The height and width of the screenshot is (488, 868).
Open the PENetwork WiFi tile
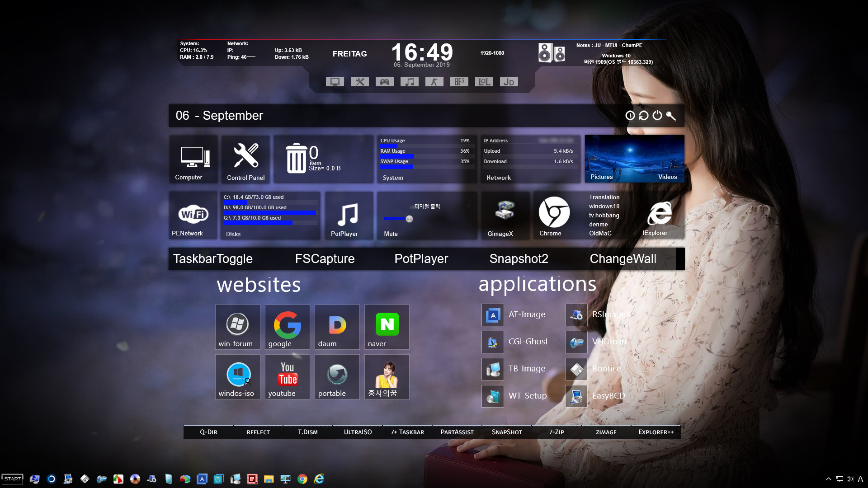[193, 216]
